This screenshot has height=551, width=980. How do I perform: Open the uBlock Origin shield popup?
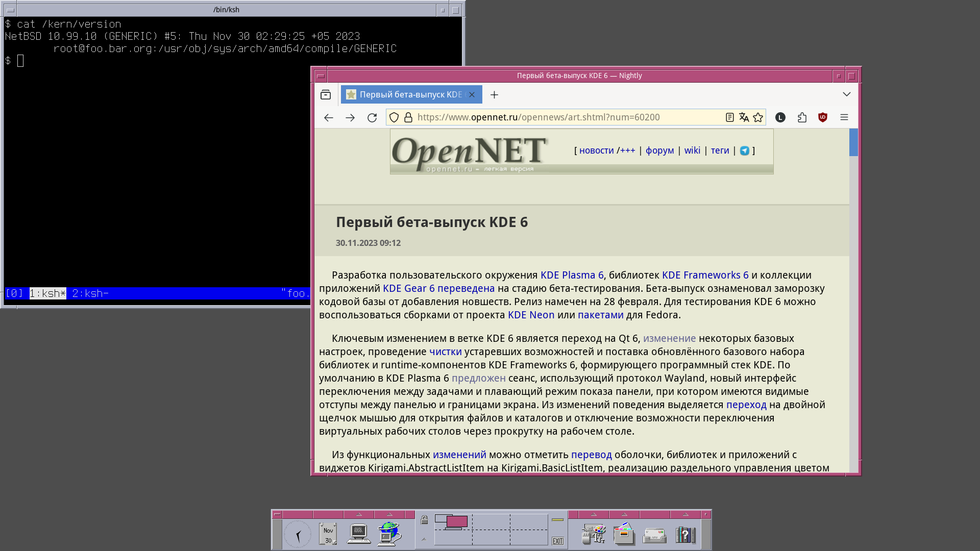coord(823,118)
